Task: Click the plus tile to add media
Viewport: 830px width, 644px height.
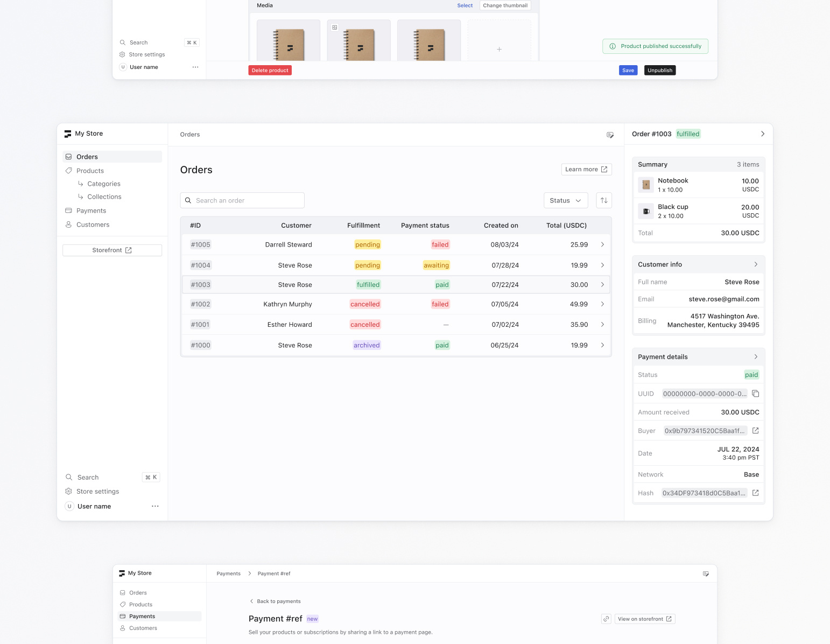Action: pyautogui.click(x=499, y=49)
